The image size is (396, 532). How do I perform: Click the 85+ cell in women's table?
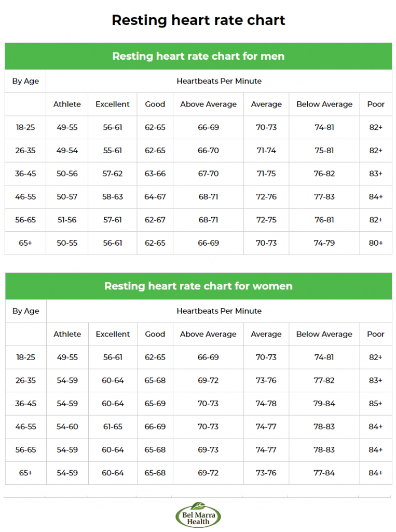pos(376,404)
